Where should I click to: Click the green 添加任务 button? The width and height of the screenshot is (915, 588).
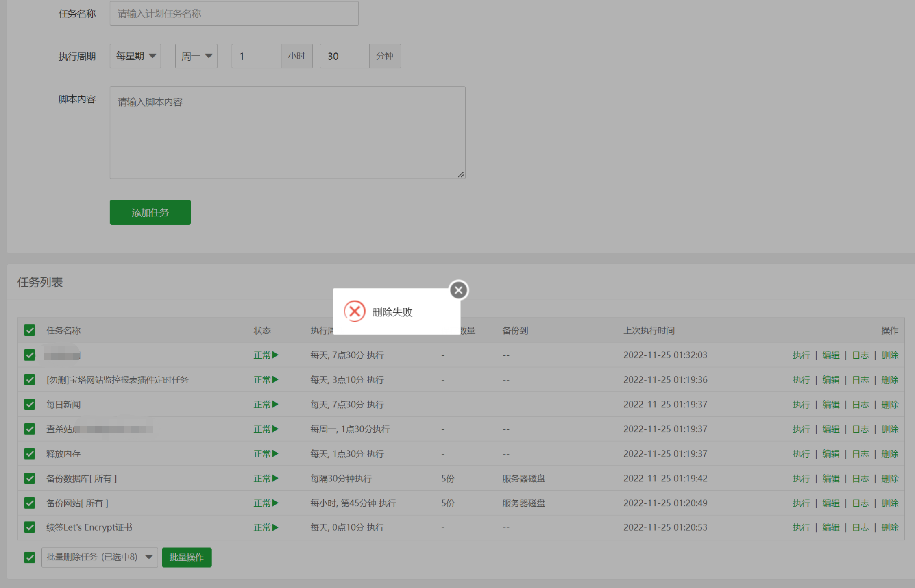(150, 212)
